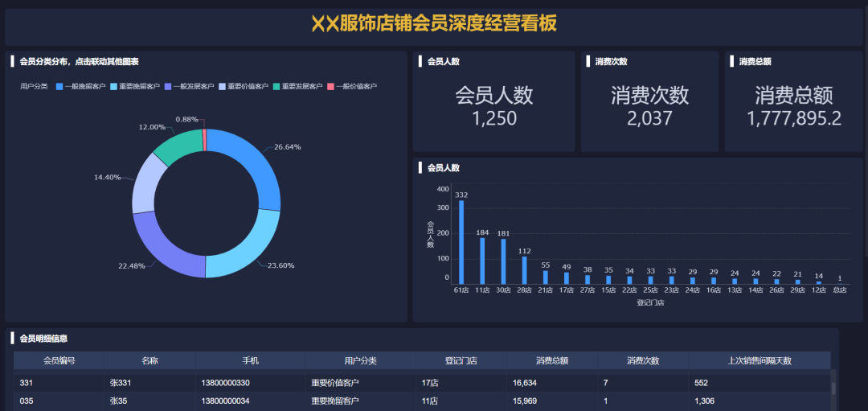
Task: Select the thin red 0.88% donut slice
Action: (x=204, y=140)
